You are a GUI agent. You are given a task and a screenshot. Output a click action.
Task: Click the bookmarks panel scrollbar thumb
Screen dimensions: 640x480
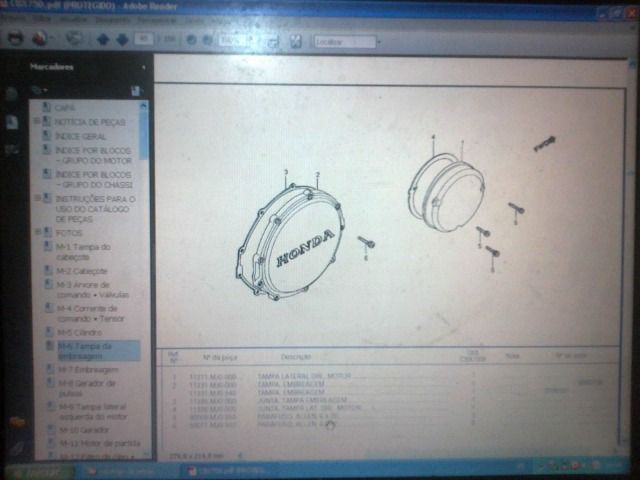[x=143, y=135]
